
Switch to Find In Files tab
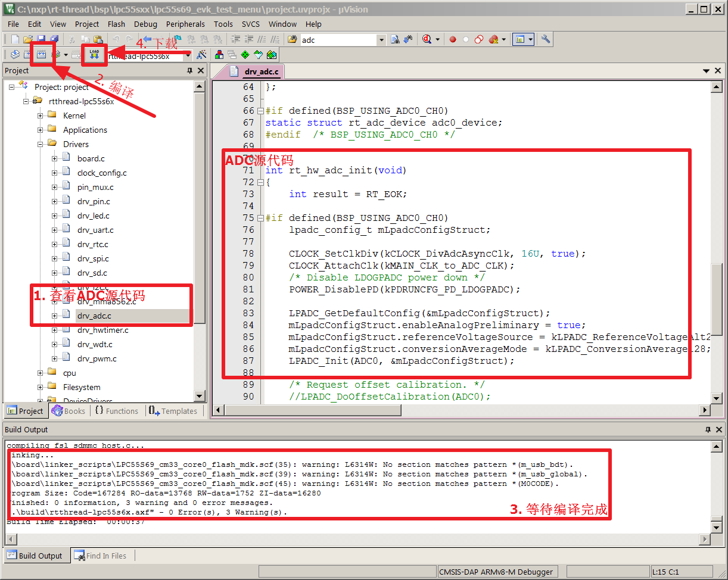[100, 556]
